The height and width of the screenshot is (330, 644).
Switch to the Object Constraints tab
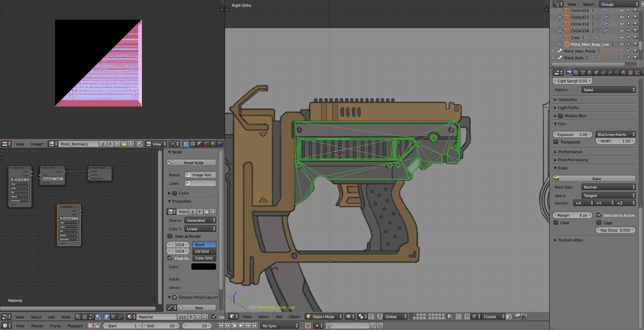click(603, 73)
